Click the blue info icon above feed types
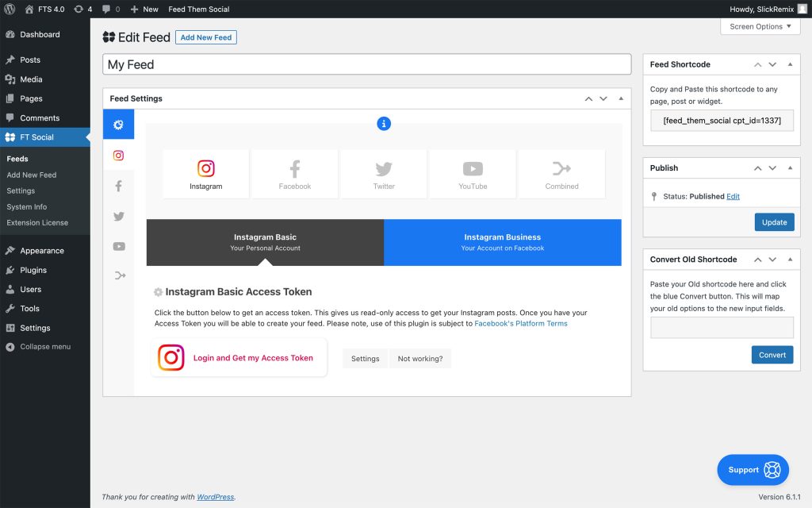Screen dimensions: 812x508 click(384, 124)
